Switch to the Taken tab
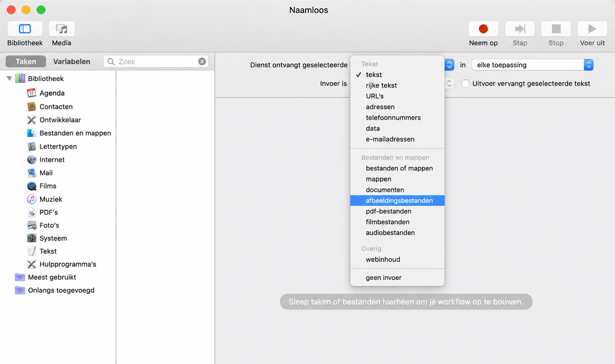 click(26, 61)
